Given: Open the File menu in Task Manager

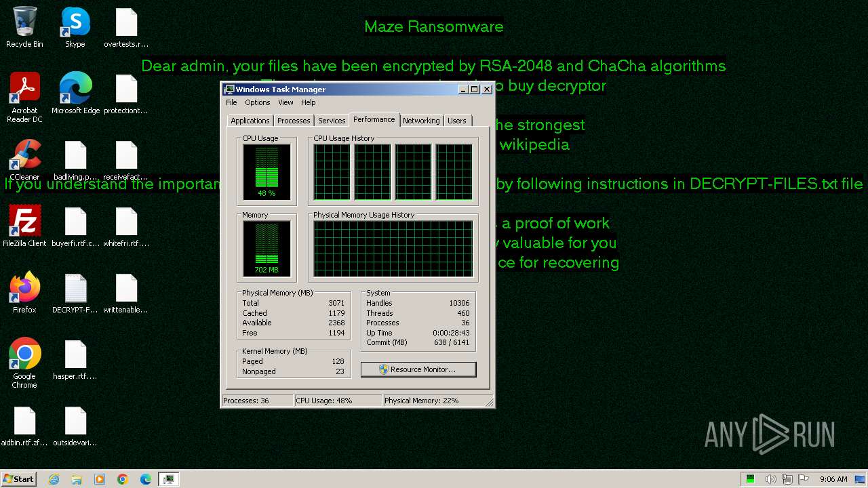Looking at the screenshot, I should pos(231,102).
